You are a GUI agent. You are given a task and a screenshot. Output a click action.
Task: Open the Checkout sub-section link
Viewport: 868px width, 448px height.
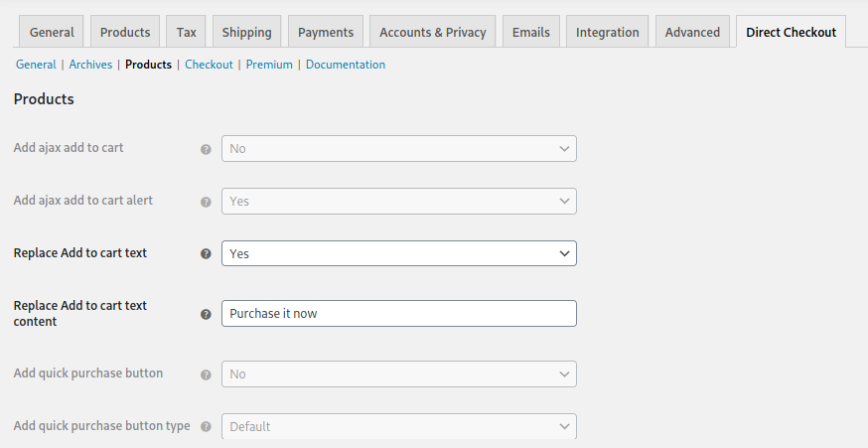click(x=209, y=65)
